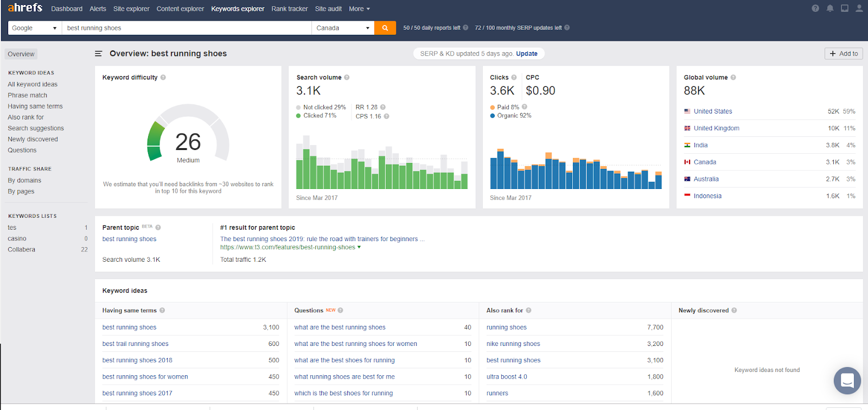Click help icon next to Having same terms
Viewport: 868px width, 410px height.
tap(162, 311)
